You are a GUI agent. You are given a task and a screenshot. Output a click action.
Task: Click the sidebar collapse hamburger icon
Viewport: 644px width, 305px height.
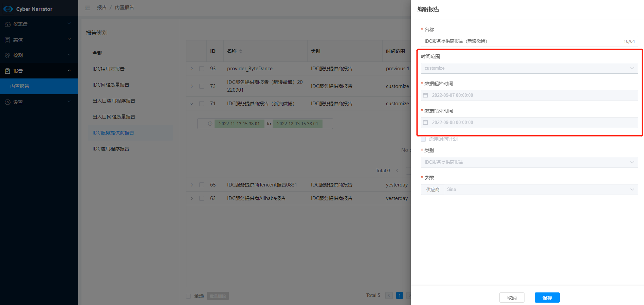coord(88,7)
